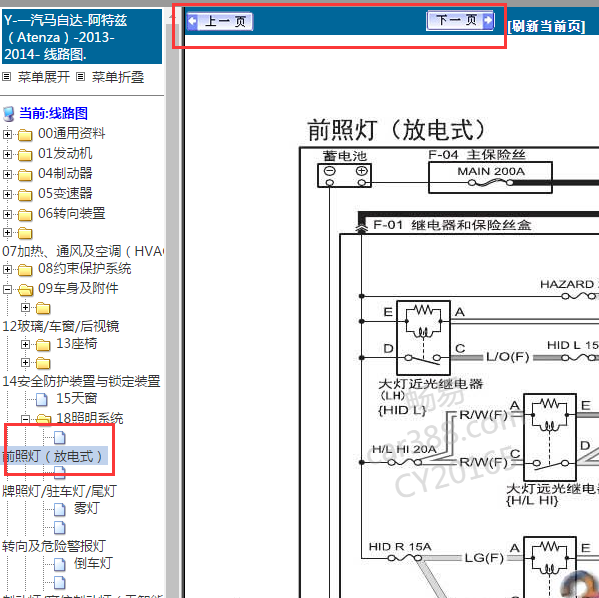Click 菜单展开 to expand all menus
This screenshot has width=599, height=598.
(44, 77)
